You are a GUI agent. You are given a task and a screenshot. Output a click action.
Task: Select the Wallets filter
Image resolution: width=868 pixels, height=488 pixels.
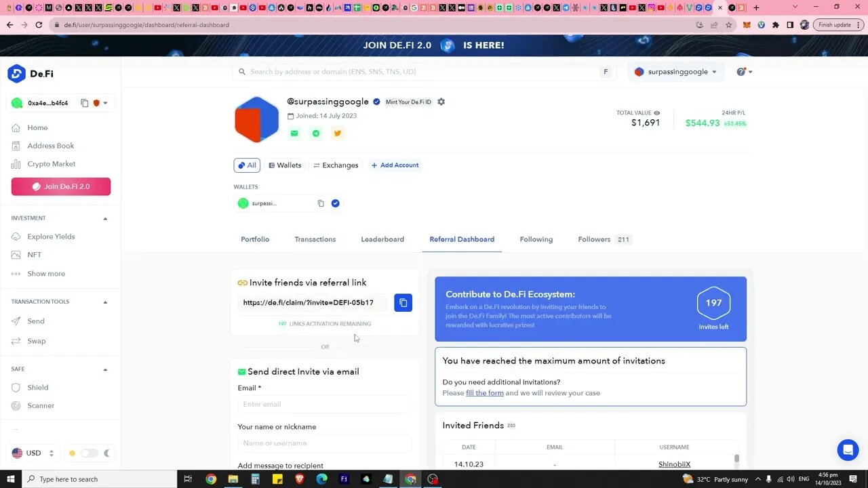(x=285, y=165)
